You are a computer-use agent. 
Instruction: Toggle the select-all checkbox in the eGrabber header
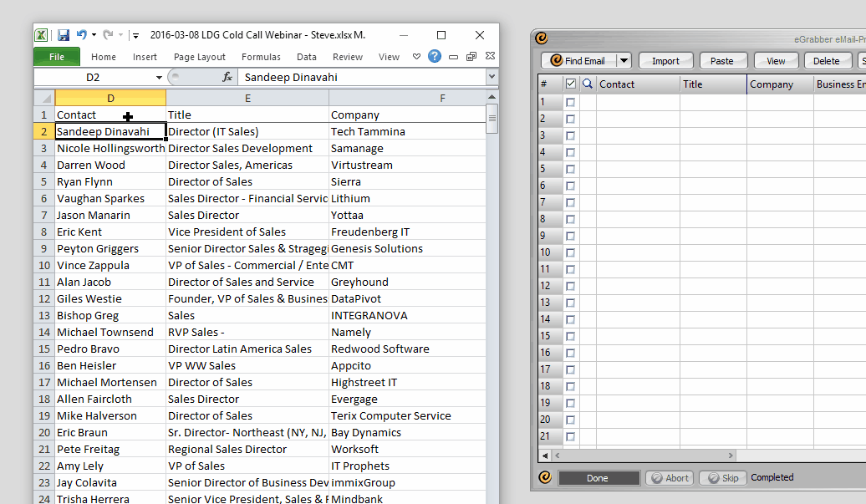pos(571,84)
